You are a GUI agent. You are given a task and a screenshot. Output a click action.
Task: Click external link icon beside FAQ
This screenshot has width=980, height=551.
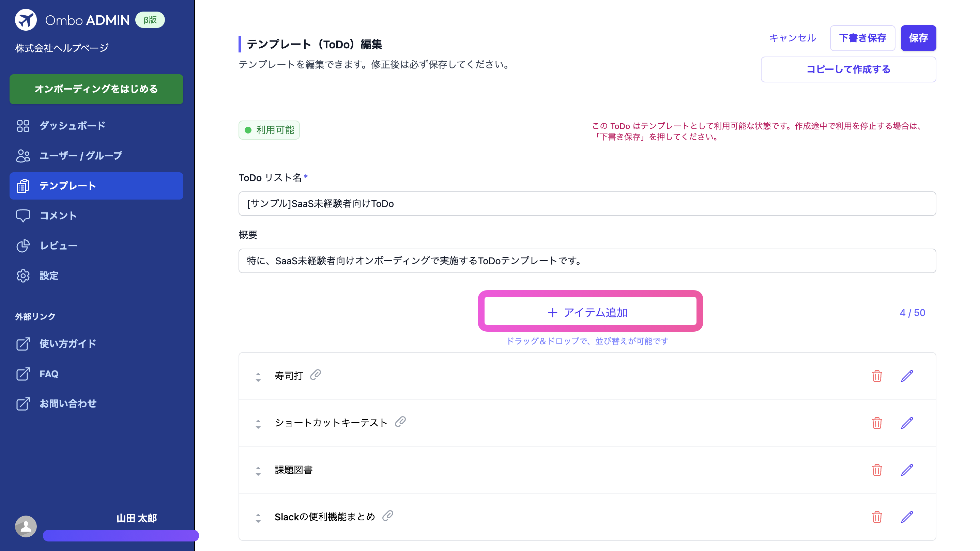point(23,374)
